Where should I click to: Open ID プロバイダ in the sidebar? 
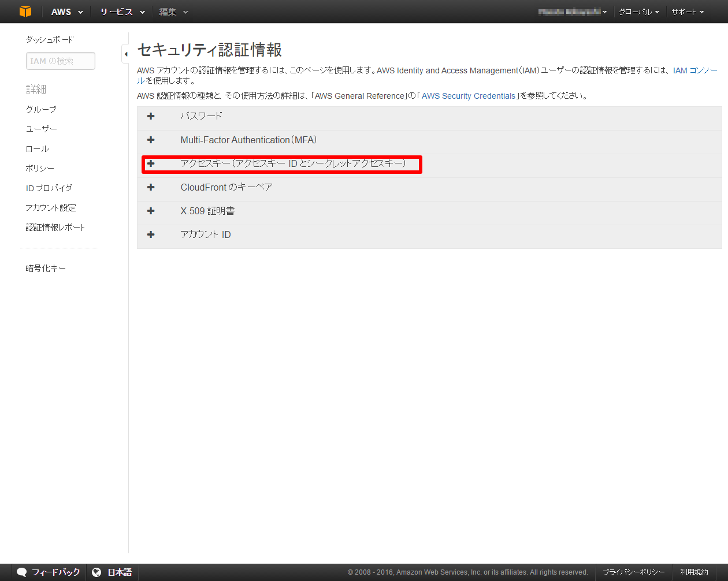tap(49, 188)
